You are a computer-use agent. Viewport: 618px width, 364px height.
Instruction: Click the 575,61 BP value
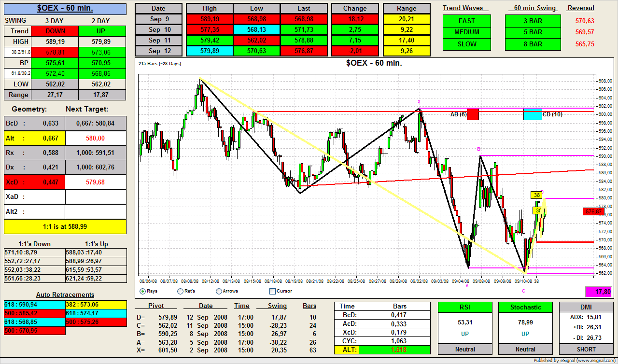pos(55,63)
